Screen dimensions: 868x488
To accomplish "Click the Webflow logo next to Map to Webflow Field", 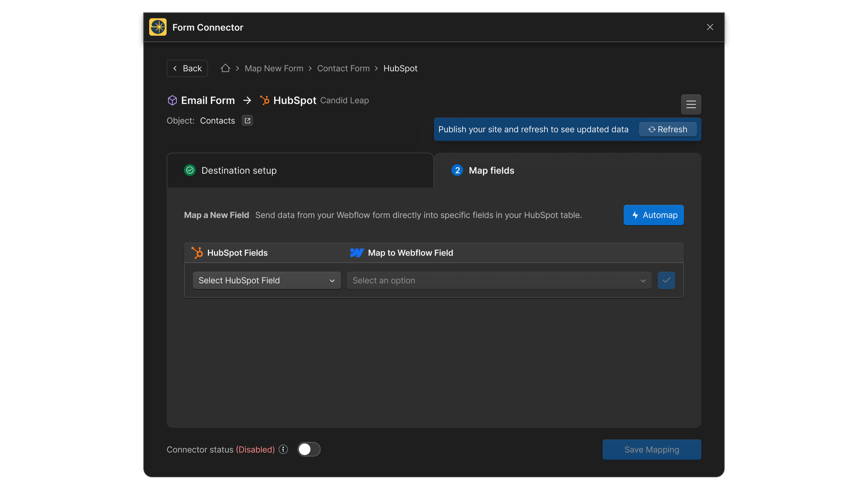I will click(356, 252).
